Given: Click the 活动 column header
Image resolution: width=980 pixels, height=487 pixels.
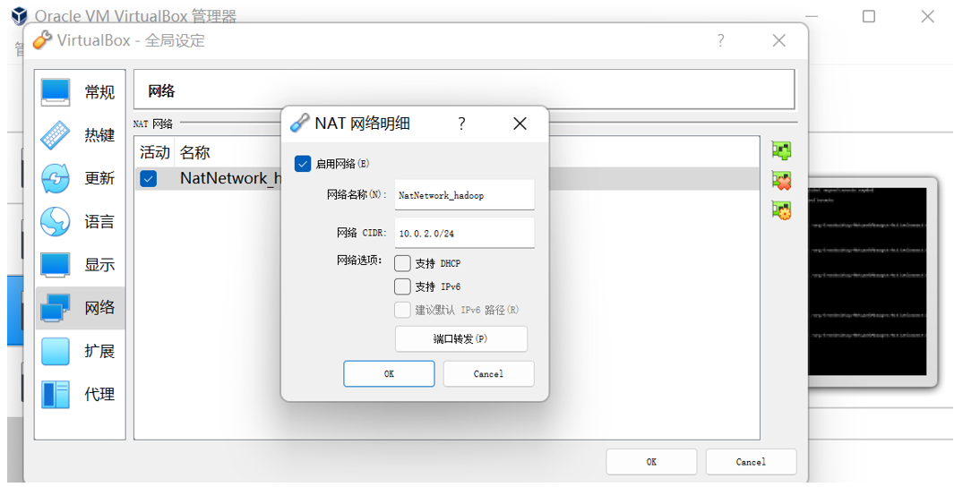Looking at the screenshot, I should pyautogui.click(x=154, y=151).
